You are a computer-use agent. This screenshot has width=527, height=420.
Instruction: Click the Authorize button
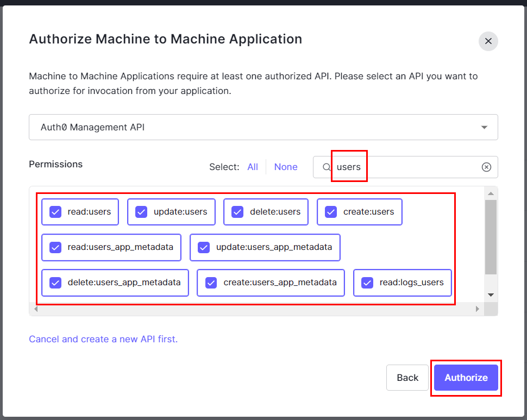pos(465,378)
